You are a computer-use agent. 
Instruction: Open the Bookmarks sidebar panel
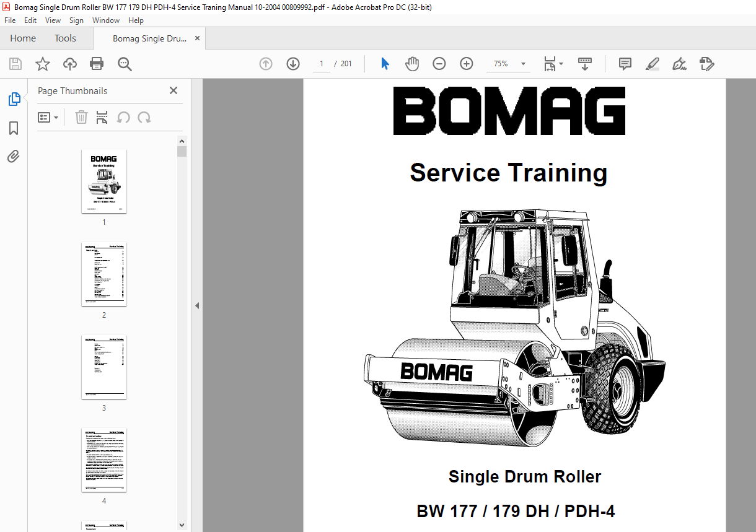[14, 128]
